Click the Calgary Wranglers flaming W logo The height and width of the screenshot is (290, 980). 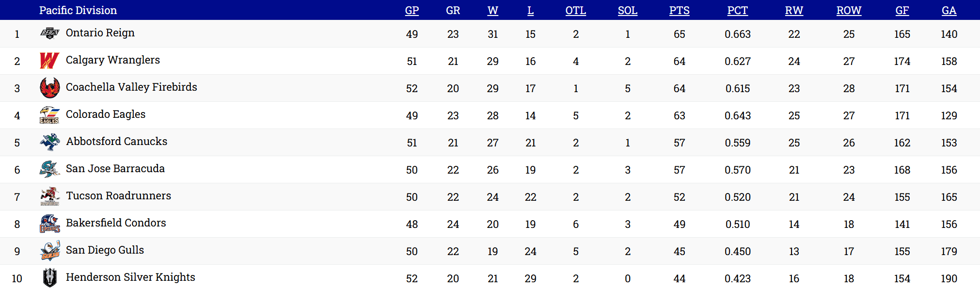(49, 61)
